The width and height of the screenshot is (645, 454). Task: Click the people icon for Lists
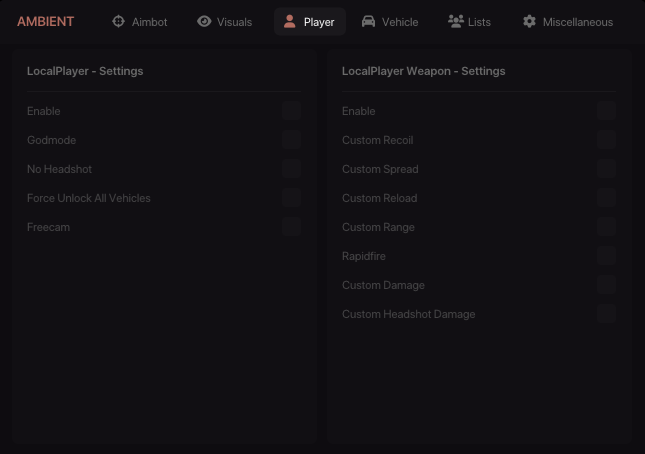(x=455, y=21)
